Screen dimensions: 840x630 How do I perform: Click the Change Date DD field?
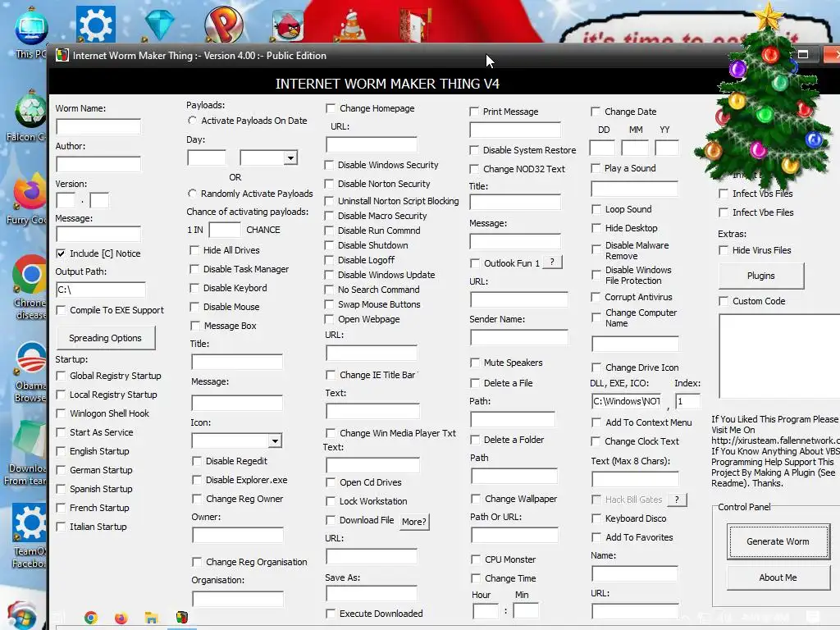602,148
